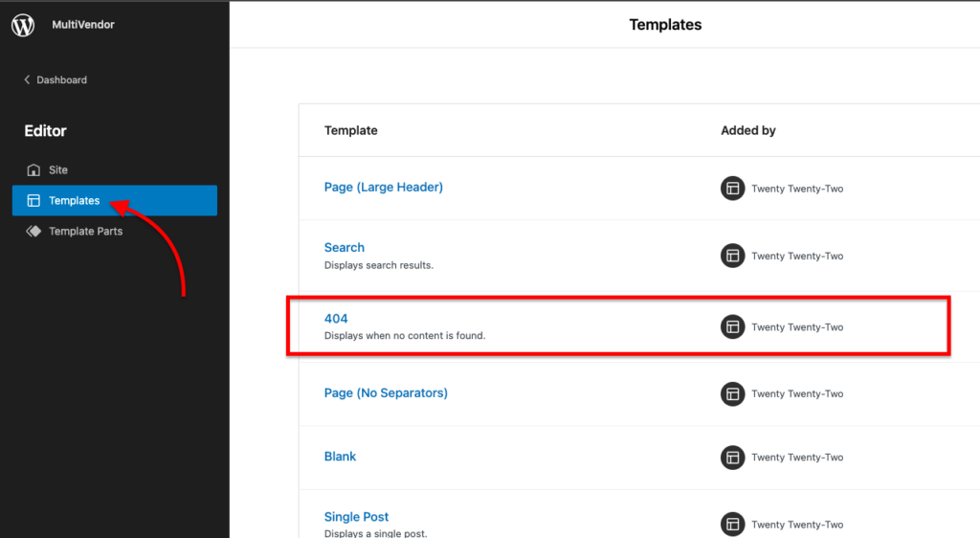Open the Page (No Separators) template

click(x=386, y=393)
